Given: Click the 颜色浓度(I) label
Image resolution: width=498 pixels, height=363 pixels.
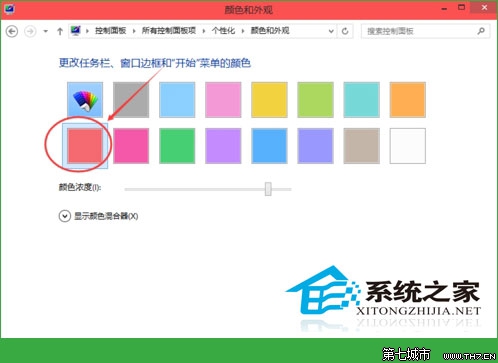Looking at the screenshot, I should (x=80, y=187).
